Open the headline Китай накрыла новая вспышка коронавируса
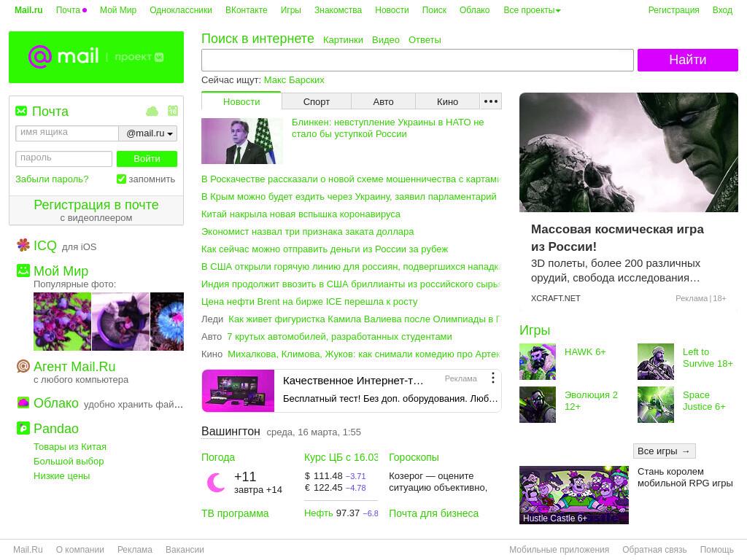747x560 pixels. click(x=301, y=214)
